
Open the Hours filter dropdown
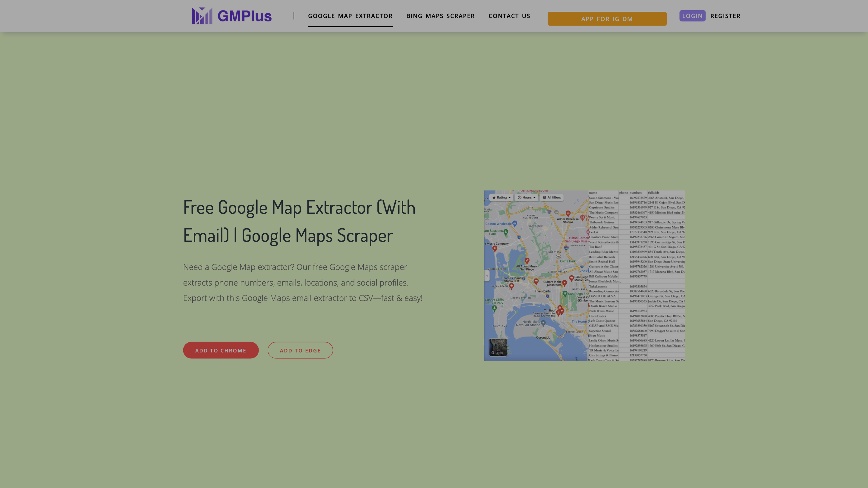[x=526, y=197]
